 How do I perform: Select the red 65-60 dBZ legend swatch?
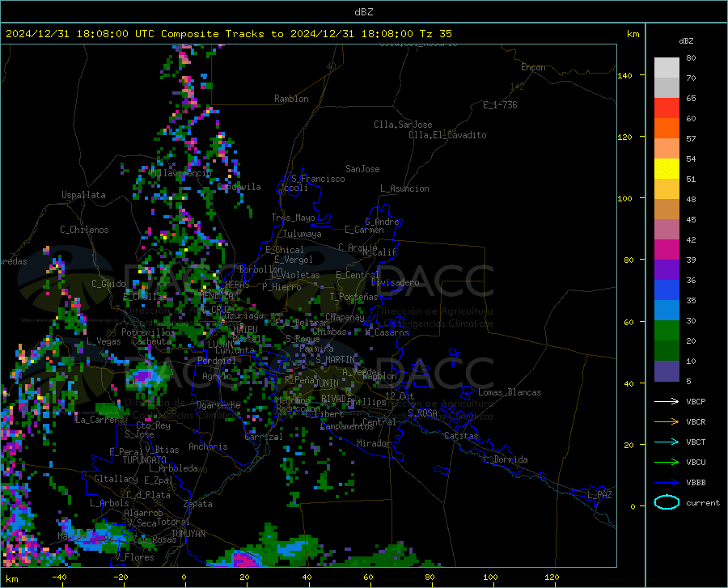pyautogui.click(x=667, y=108)
